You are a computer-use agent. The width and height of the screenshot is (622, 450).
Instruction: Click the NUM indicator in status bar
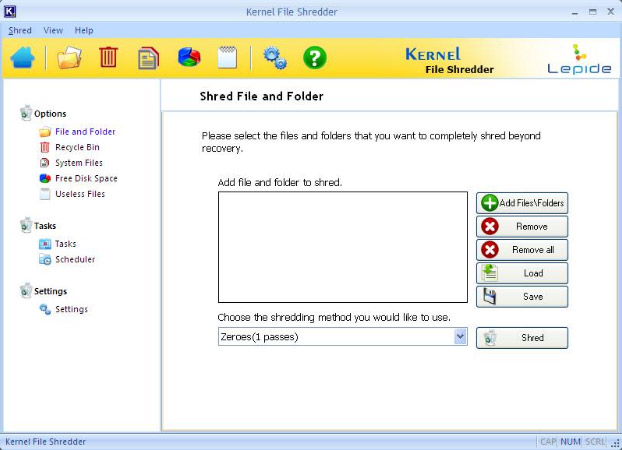tap(570, 442)
